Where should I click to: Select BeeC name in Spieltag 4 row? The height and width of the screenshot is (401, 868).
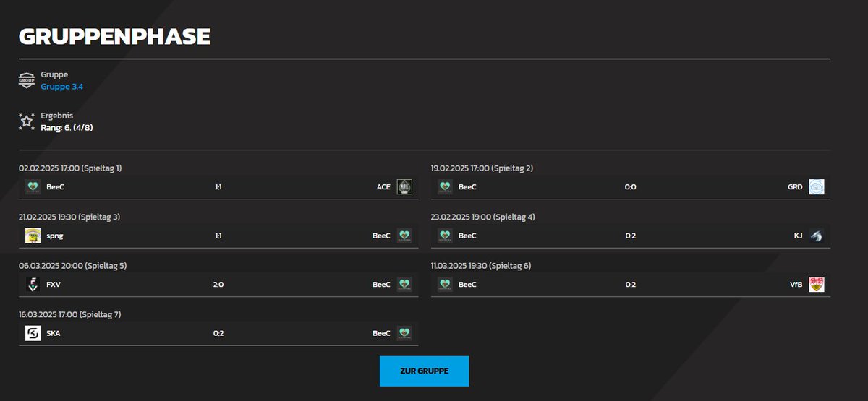pos(467,236)
